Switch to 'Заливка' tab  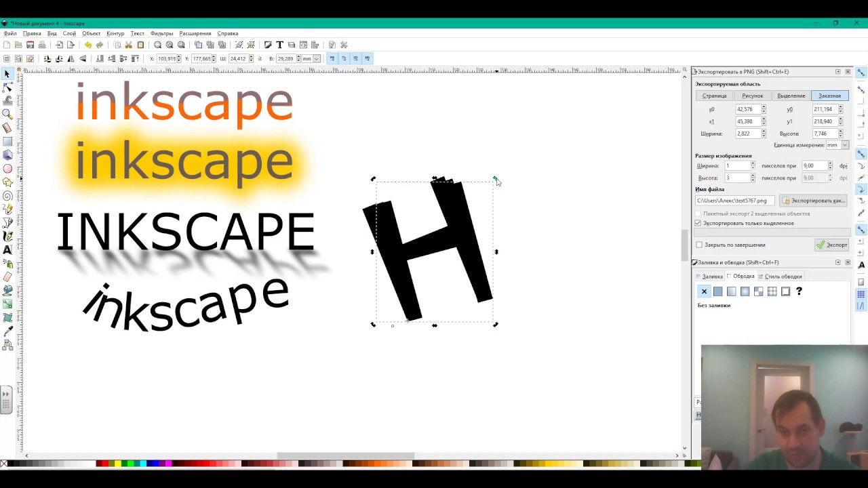(x=709, y=277)
